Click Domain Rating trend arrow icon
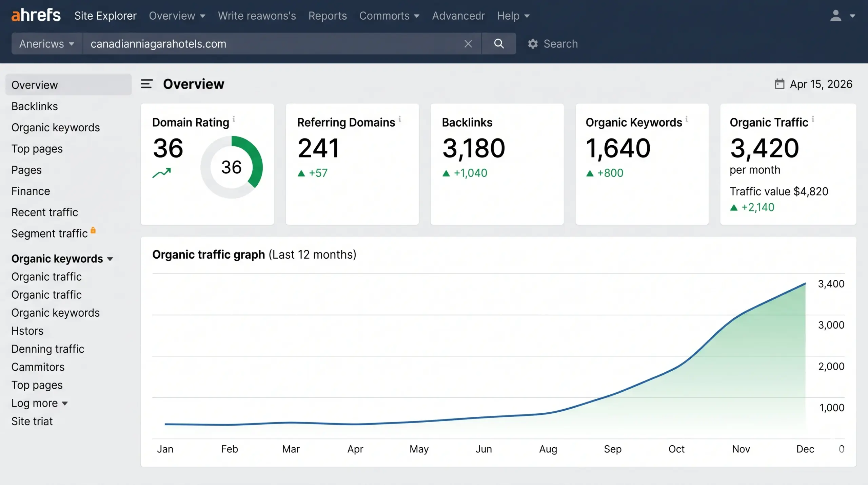 tap(162, 173)
